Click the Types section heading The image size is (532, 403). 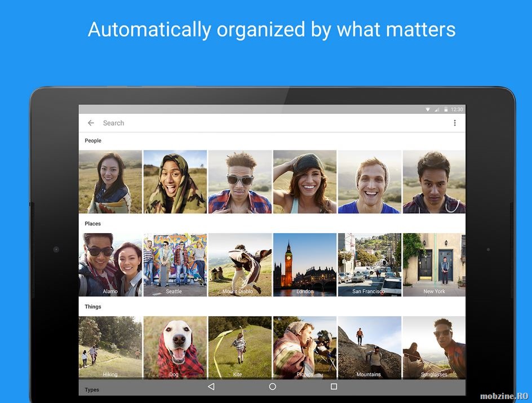(x=92, y=390)
